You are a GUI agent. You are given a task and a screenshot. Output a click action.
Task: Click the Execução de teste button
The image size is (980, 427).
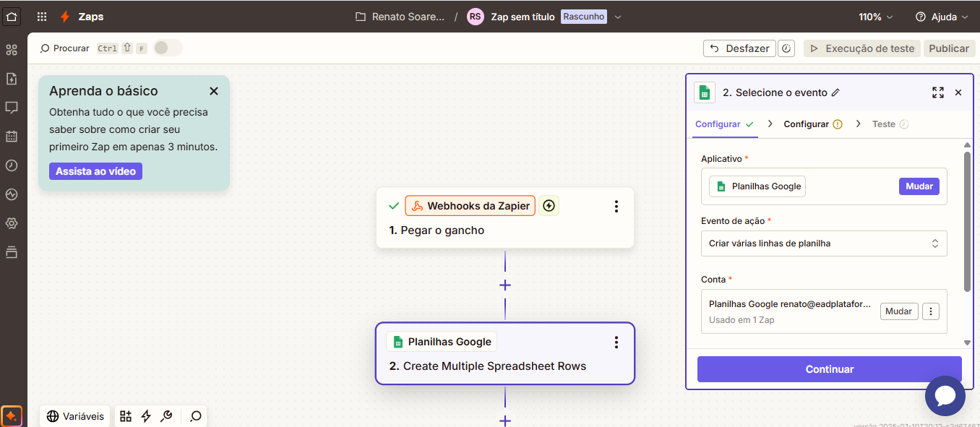pyautogui.click(x=862, y=48)
